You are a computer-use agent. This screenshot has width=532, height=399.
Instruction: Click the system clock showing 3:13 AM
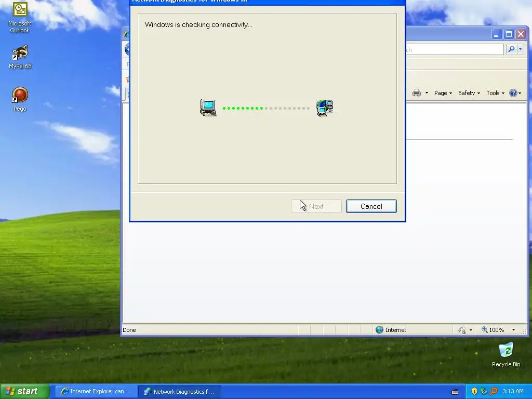coord(513,392)
